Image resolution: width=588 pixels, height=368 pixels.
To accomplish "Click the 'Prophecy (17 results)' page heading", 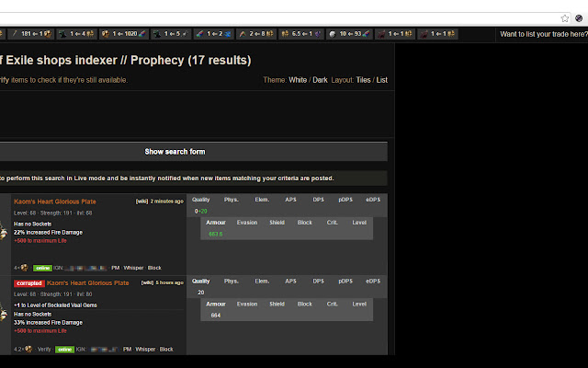I will [190, 60].
